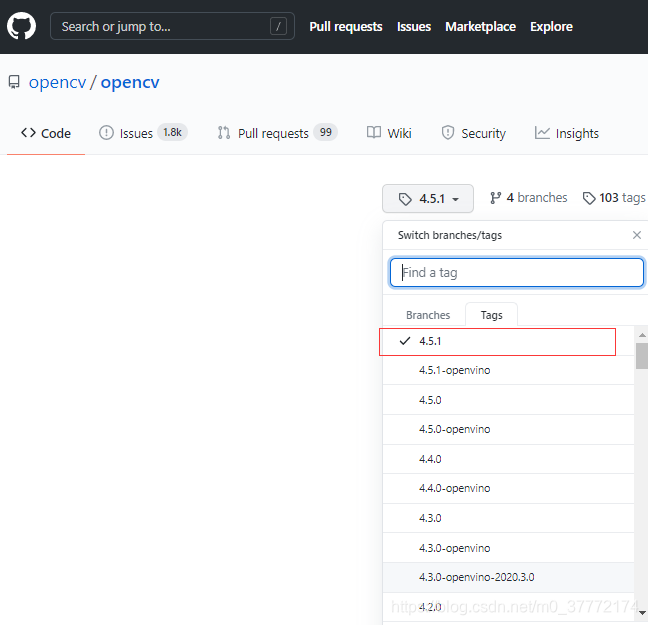Screen dimensions: 648x625
Task: Open repository Pull requests tab
Action: click(x=277, y=133)
